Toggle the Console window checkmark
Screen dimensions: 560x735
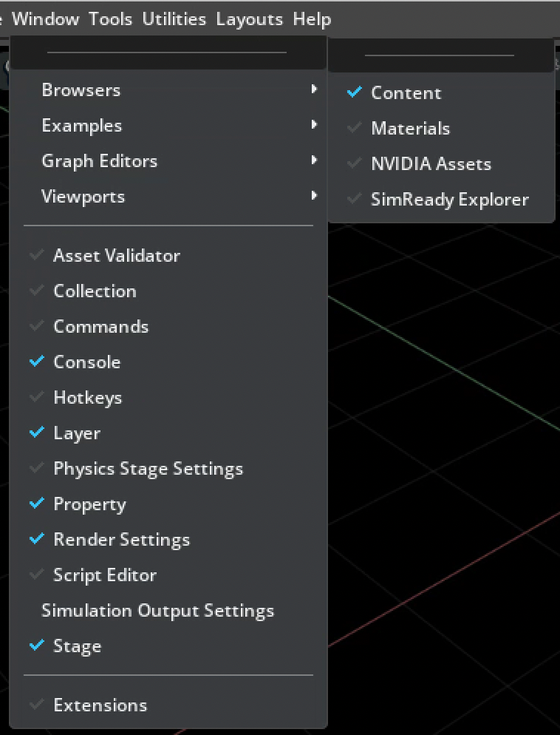[86, 362]
